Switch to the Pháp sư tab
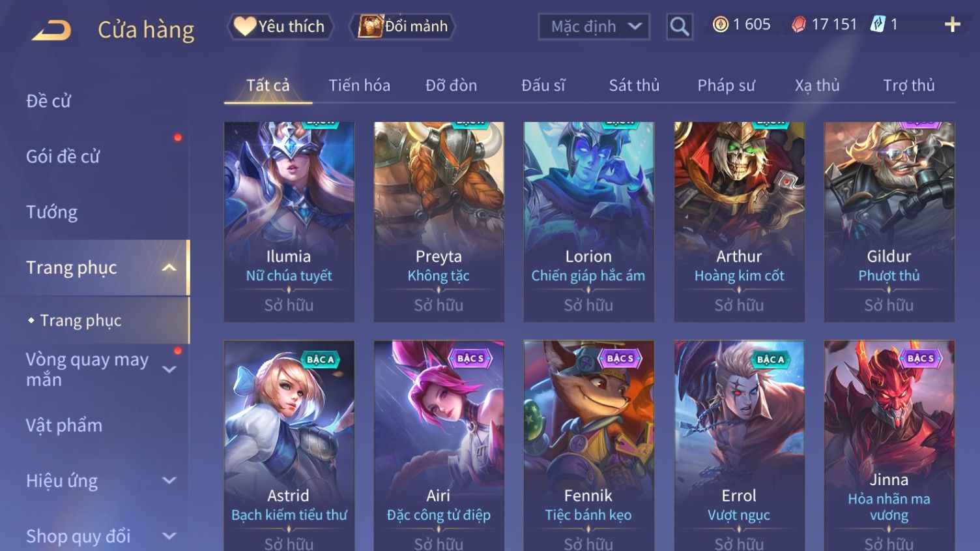 point(726,85)
